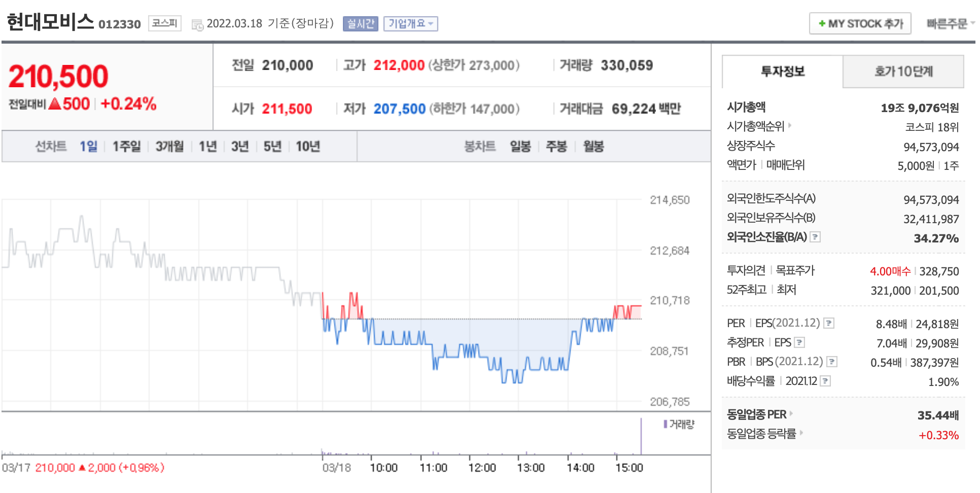Select the 1일 line chart period
Image resolution: width=980 pixels, height=493 pixels.
[x=88, y=147]
